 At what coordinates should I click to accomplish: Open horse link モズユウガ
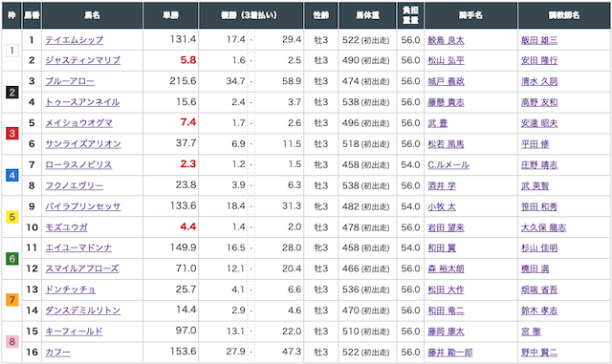tap(66, 227)
